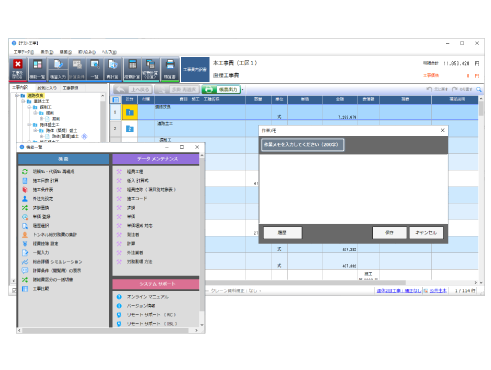Click the magnifier search icon above the grid
This screenshot has width=491, height=370.
(479, 89)
